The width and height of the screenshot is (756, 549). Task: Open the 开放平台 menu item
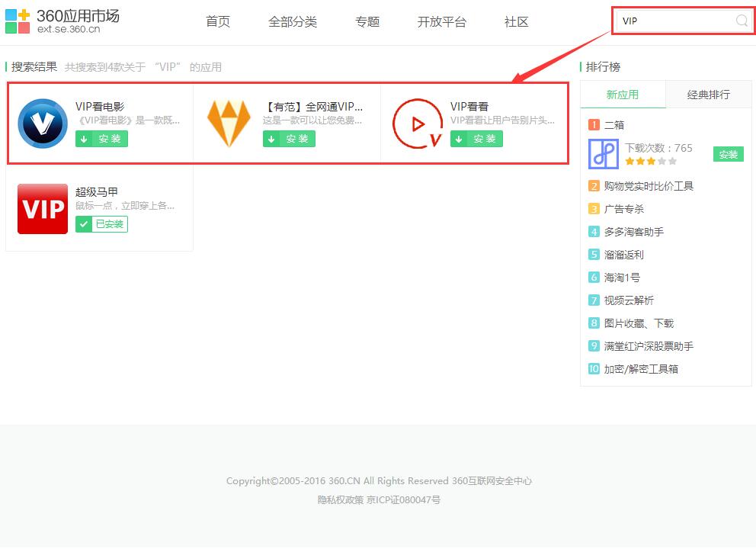click(x=442, y=22)
